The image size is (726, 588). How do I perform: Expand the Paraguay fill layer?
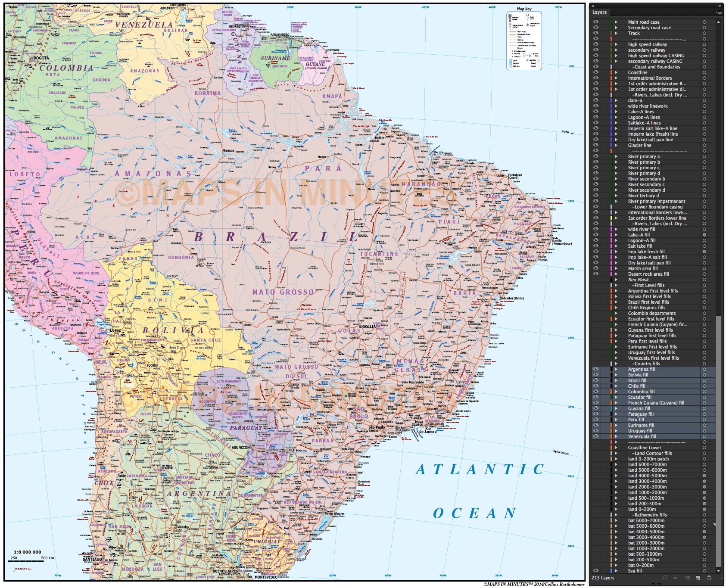pyautogui.click(x=616, y=414)
